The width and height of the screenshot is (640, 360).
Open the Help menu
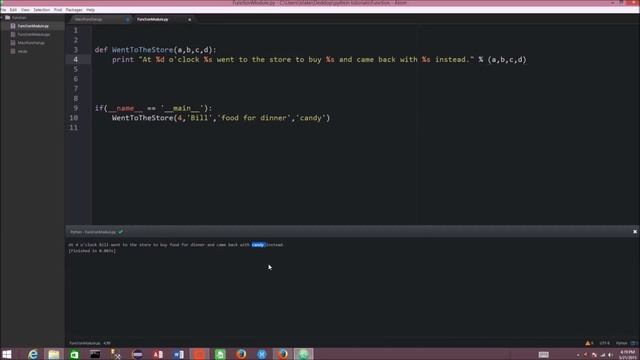(x=90, y=9)
